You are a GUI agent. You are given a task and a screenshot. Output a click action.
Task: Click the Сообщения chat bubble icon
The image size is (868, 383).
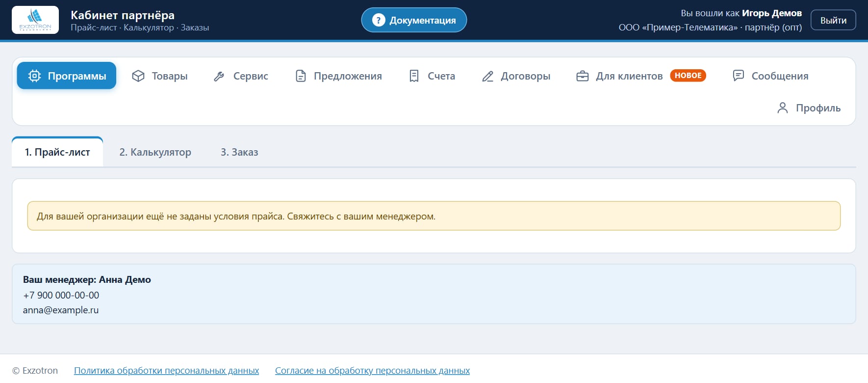click(x=738, y=76)
